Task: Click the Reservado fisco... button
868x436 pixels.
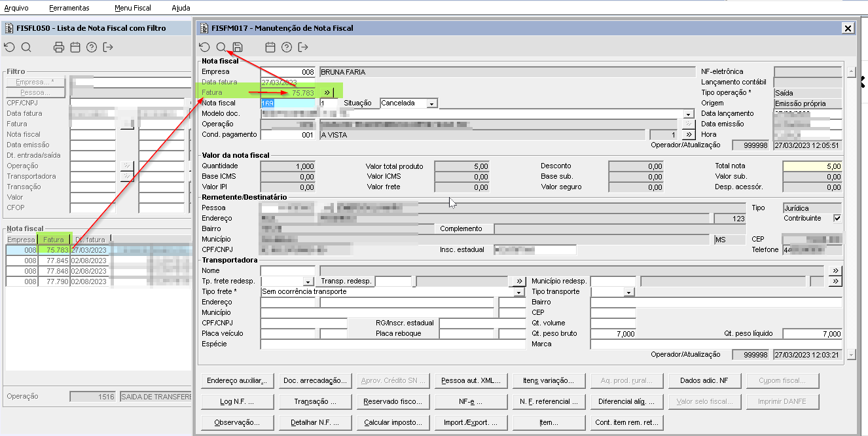Action: point(393,401)
